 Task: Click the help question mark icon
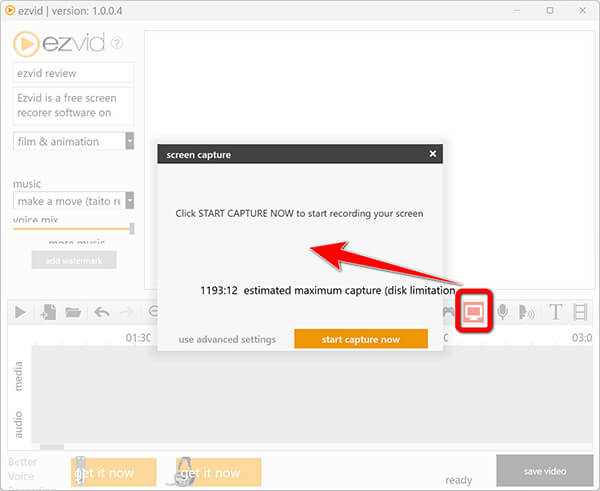(117, 43)
